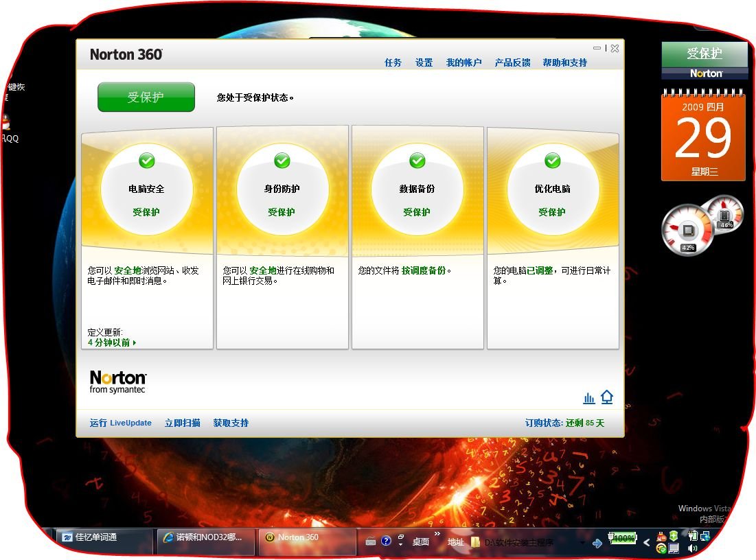
Task: Open the 设置 menu in Norton 360
Action: coord(424,62)
